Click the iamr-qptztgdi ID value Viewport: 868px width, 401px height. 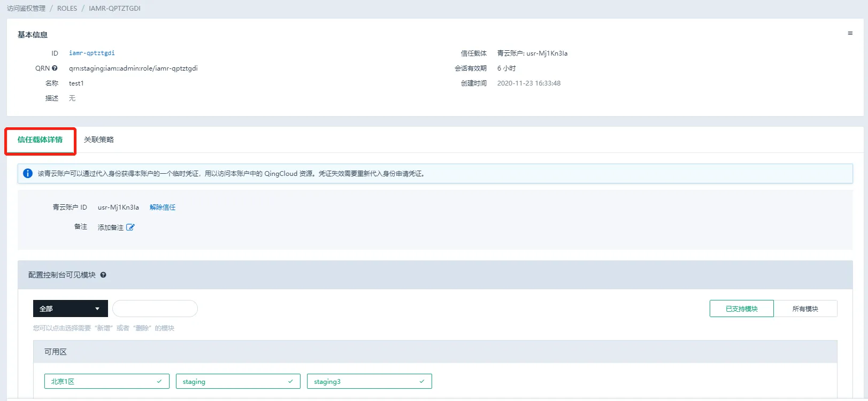click(91, 53)
